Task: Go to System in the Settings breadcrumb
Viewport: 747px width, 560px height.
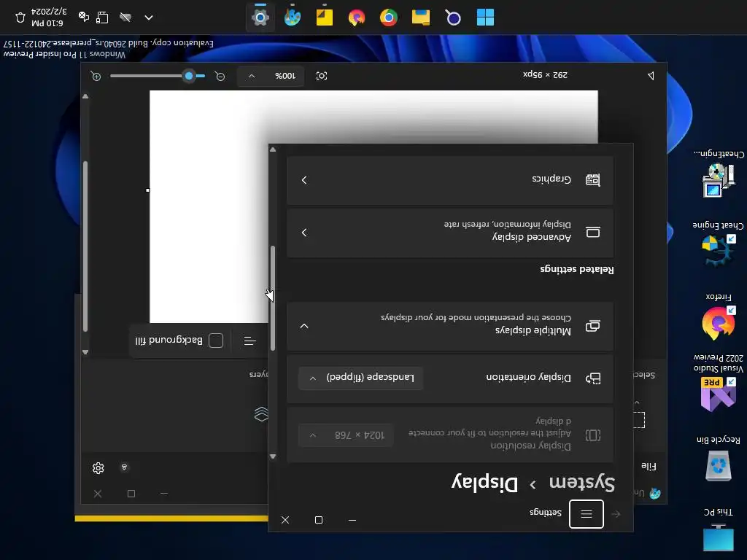Action: coord(581,483)
